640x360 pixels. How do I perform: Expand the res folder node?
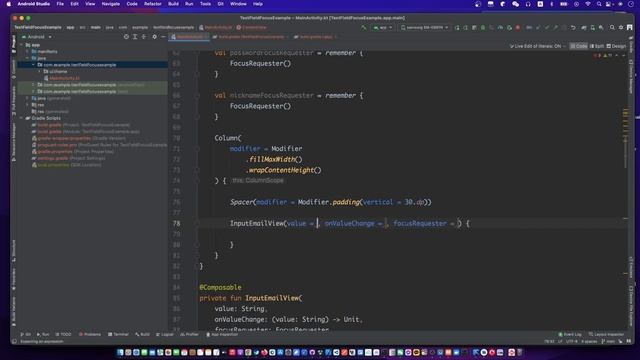(x=28, y=105)
